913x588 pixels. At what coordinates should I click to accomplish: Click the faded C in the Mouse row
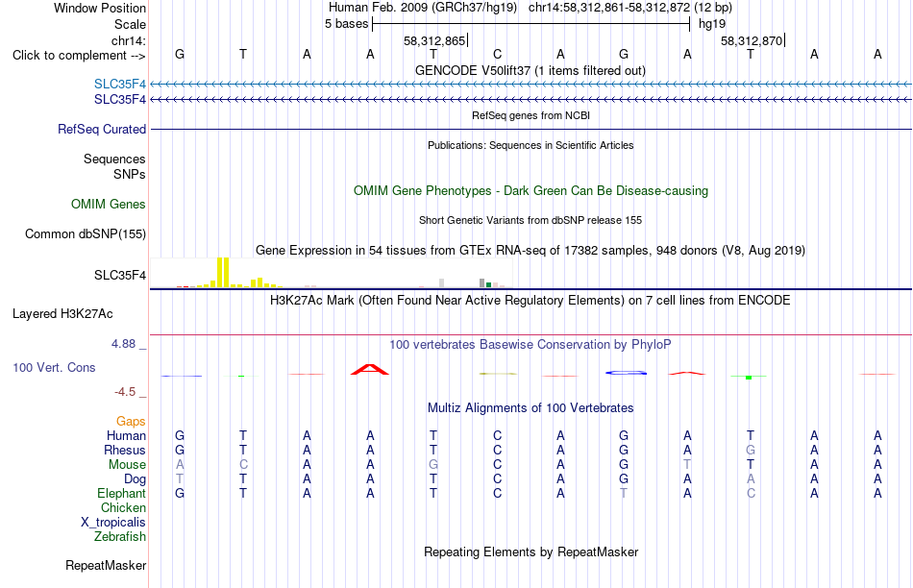[x=243, y=465]
